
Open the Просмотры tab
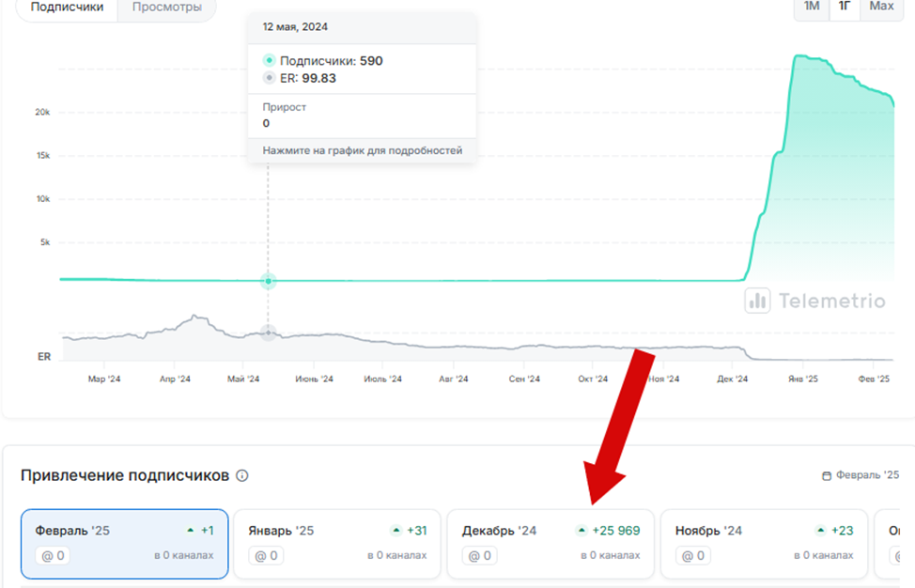166,8
